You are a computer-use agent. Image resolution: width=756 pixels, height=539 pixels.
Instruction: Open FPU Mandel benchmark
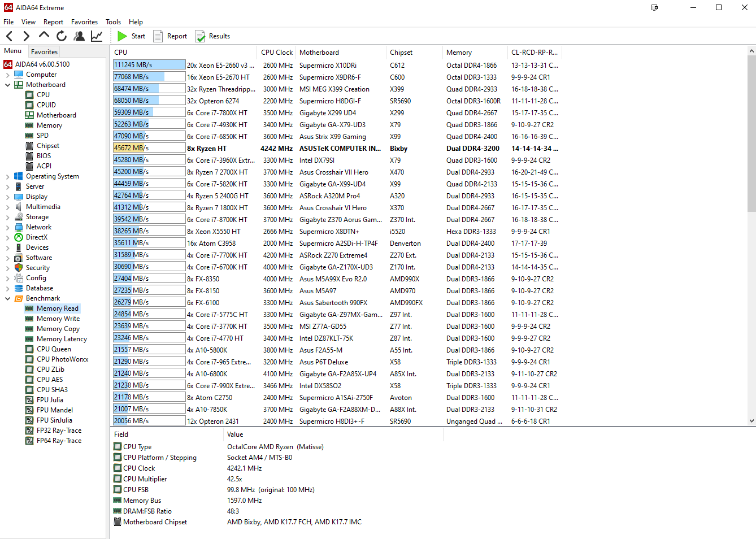[x=54, y=410]
